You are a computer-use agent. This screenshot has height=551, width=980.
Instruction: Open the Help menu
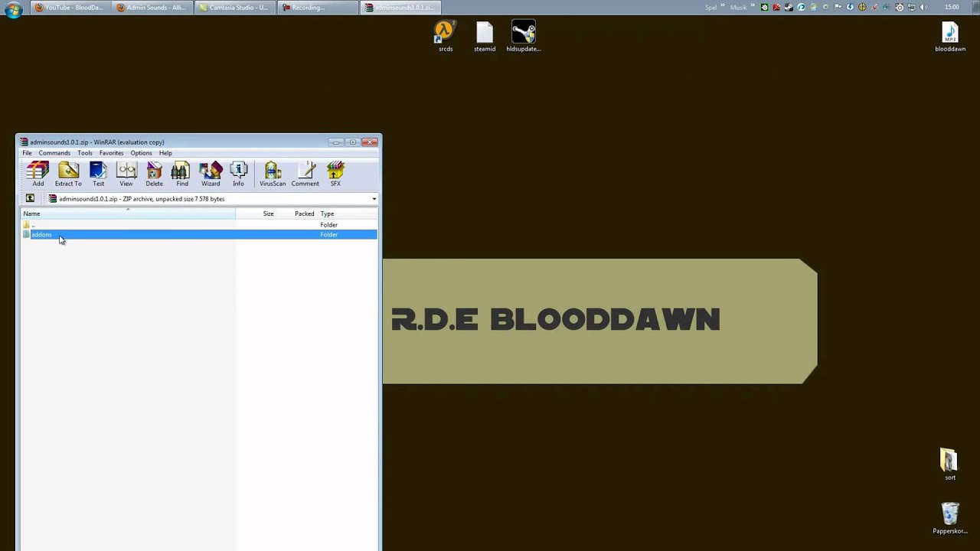(165, 153)
